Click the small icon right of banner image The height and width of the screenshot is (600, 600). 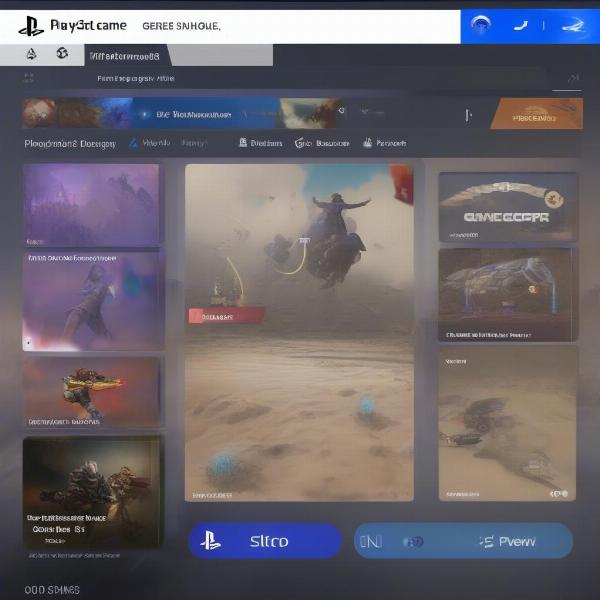pyautogui.click(x=342, y=111)
